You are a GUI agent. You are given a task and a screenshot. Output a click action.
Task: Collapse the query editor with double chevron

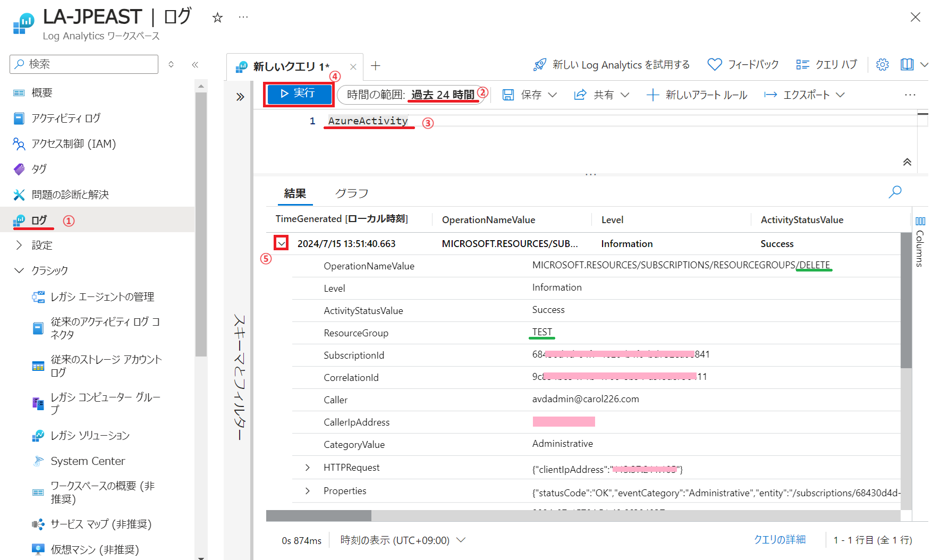pos(907,162)
